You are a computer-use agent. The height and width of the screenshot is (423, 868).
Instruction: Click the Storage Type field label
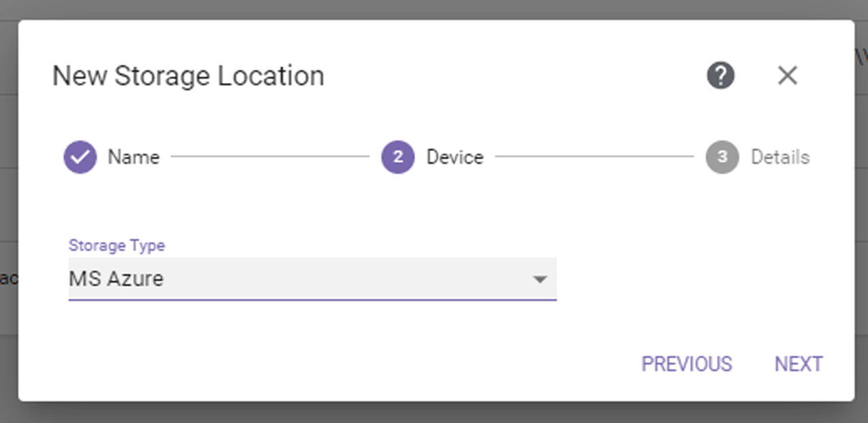117,246
